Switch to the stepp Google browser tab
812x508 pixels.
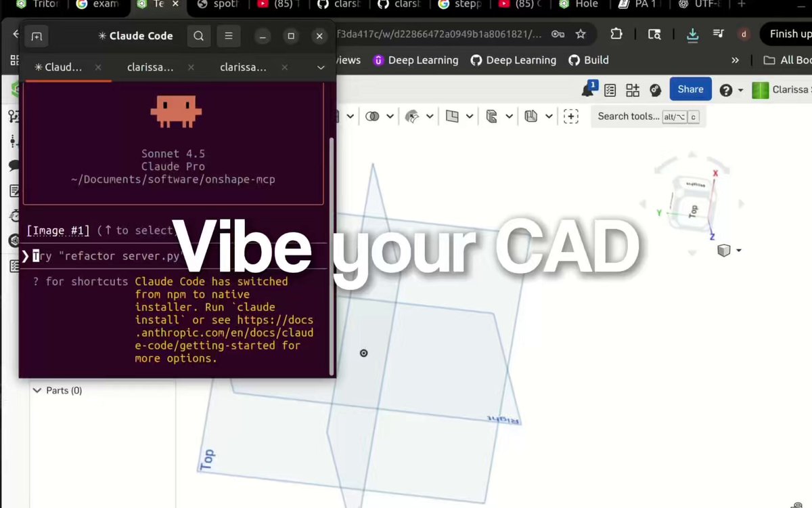(x=461, y=5)
